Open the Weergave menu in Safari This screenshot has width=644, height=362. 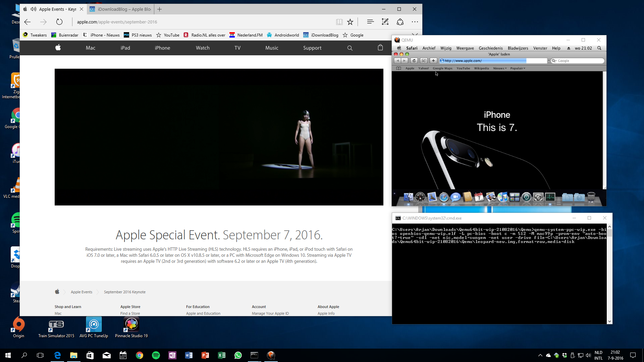click(x=465, y=48)
